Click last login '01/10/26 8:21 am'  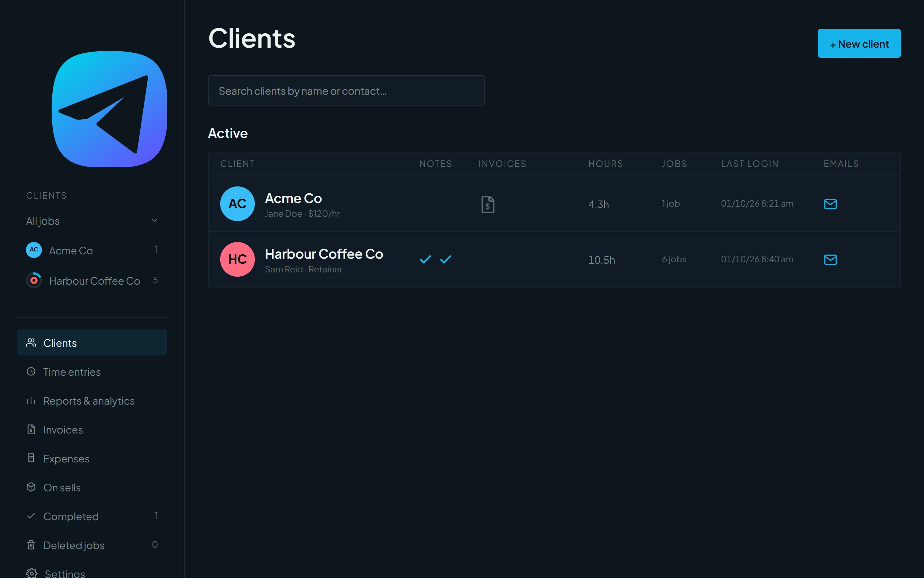[757, 203]
